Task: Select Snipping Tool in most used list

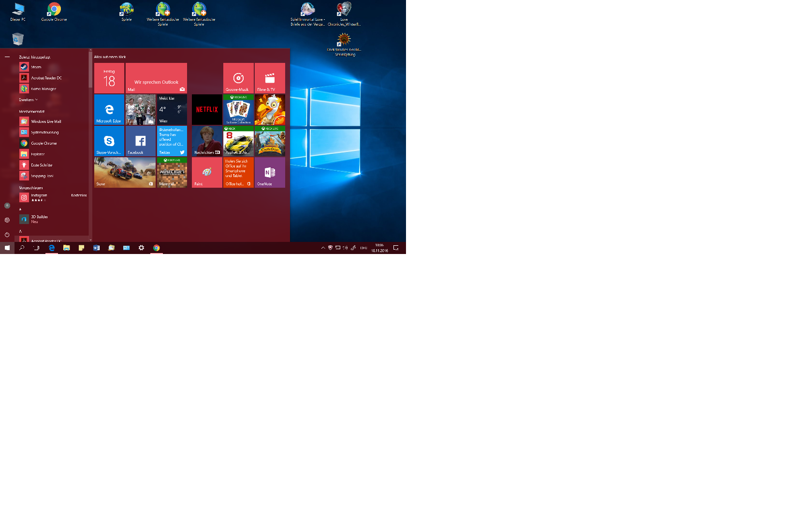Action: pos(42,176)
